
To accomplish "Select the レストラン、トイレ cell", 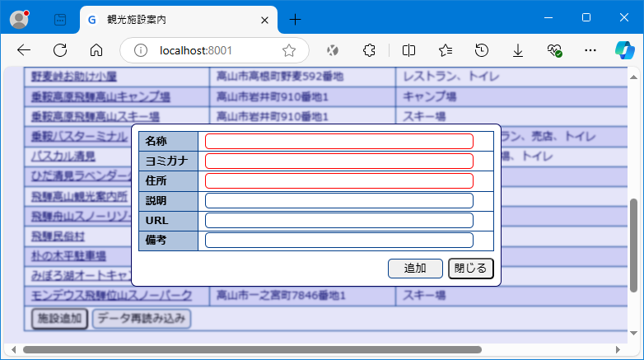I will coord(511,77).
